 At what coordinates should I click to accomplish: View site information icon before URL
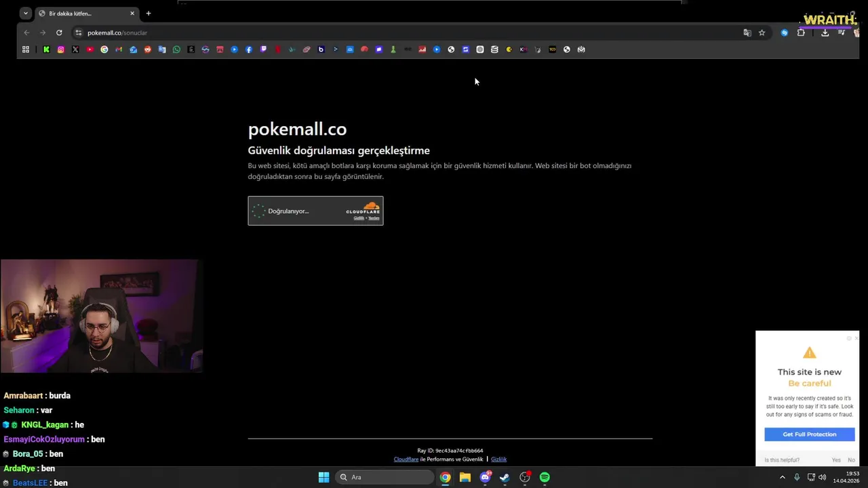tap(79, 33)
